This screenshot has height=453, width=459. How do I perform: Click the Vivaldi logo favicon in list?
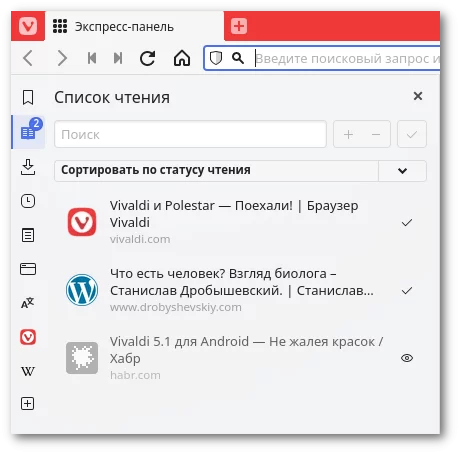[82, 222]
